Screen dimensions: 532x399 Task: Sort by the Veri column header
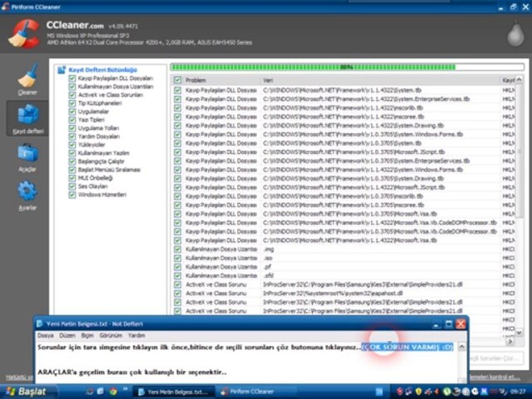[x=380, y=80]
